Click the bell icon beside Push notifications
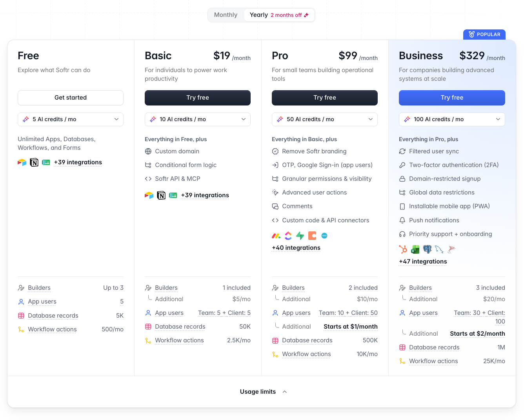 402,220
